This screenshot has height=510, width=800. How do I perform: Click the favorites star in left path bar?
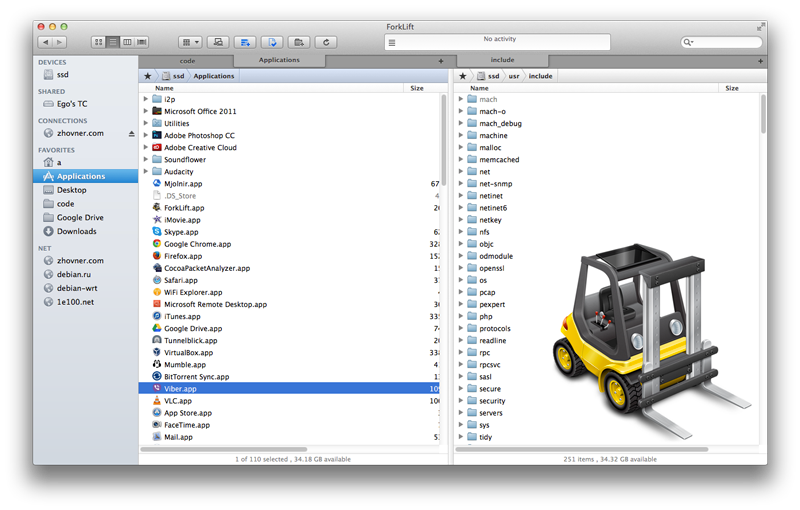click(147, 76)
